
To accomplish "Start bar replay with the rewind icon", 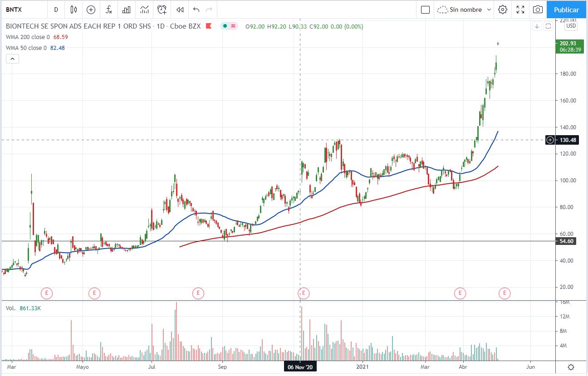I will point(180,10).
